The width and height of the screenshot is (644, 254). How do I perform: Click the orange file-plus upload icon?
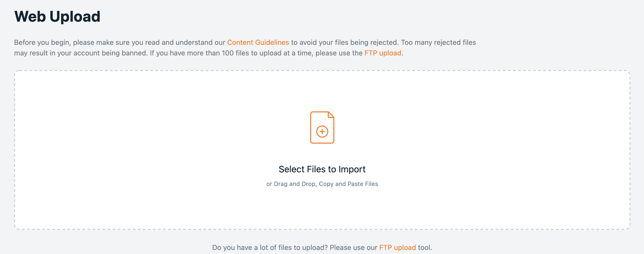(x=322, y=128)
